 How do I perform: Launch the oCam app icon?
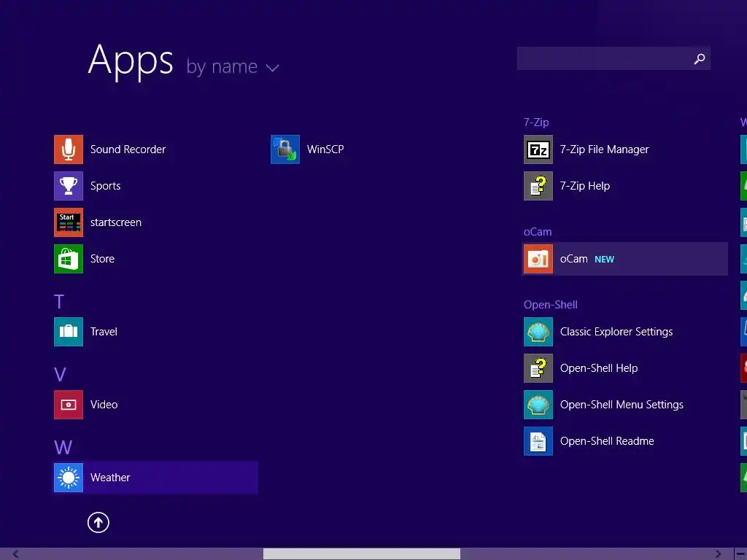[538, 259]
